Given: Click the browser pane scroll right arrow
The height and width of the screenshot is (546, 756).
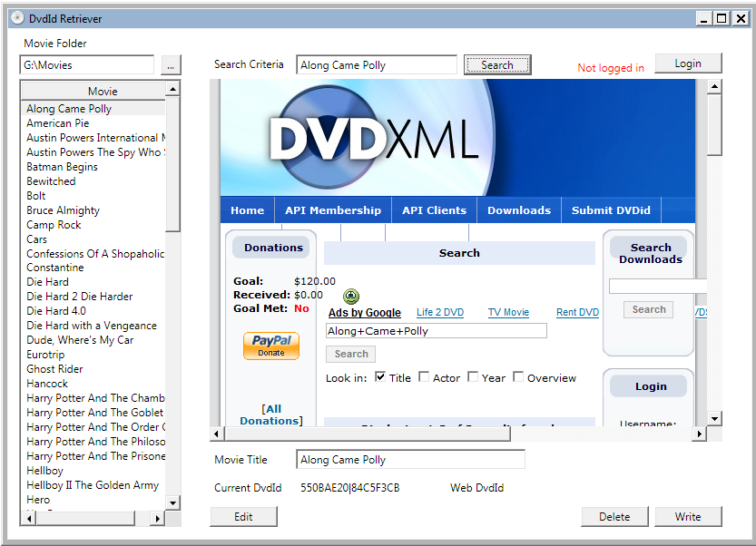Looking at the screenshot, I should click(x=699, y=434).
